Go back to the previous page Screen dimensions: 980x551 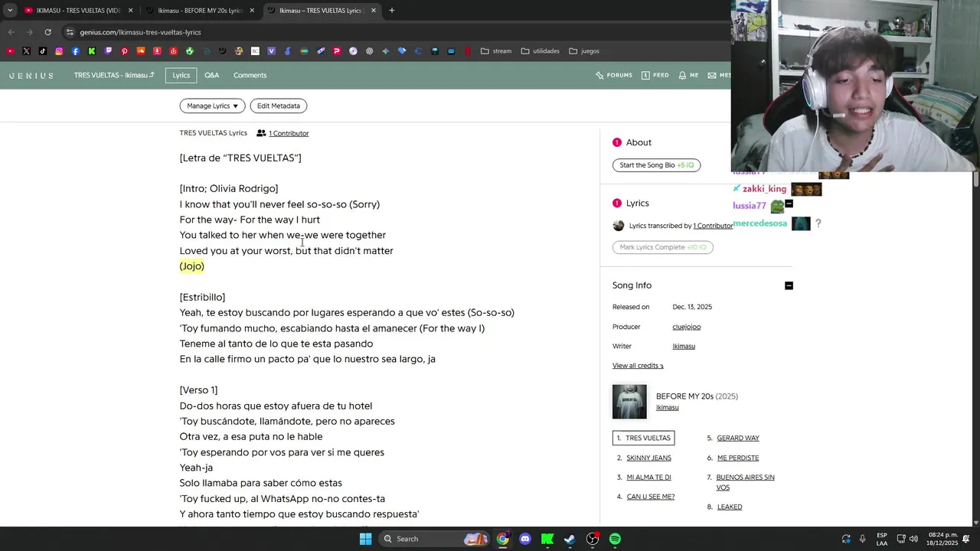[11, 32]
